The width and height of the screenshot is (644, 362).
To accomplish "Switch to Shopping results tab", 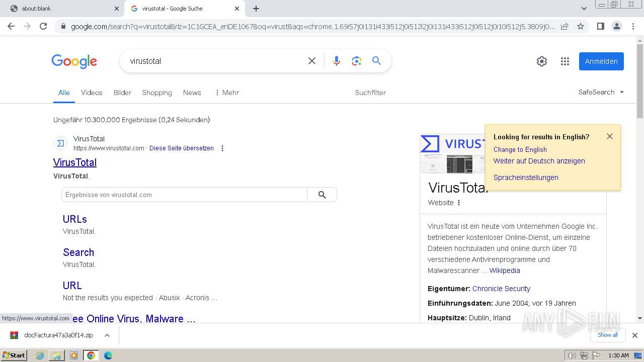I will (x=157, y=93).
